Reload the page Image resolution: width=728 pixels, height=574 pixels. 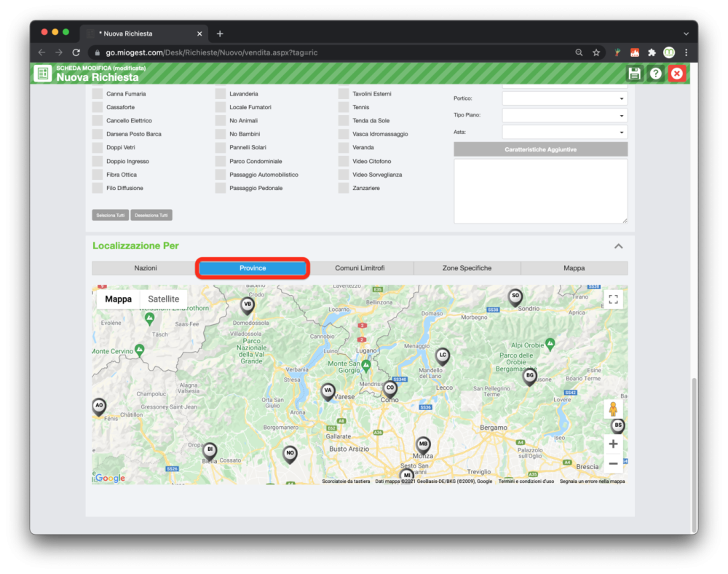[x=76, y=52]
